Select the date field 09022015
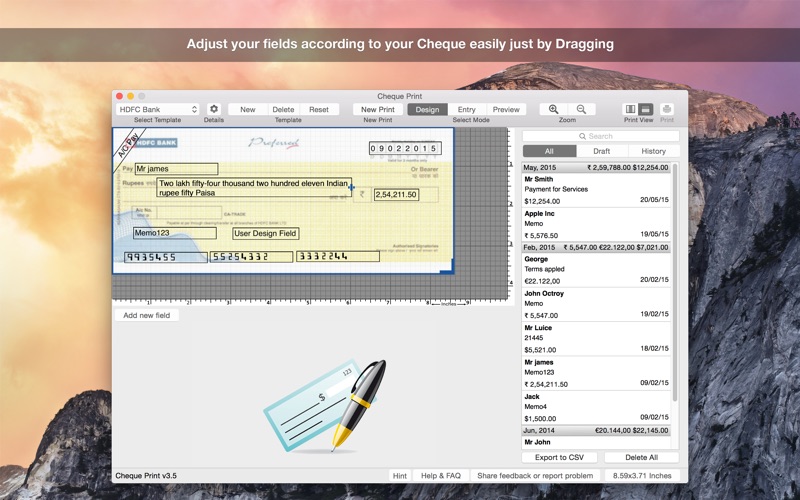 pos(405,148)
